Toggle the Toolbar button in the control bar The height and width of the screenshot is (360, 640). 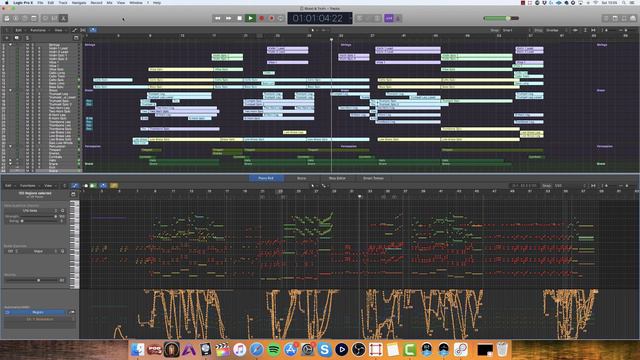[34, 18]
